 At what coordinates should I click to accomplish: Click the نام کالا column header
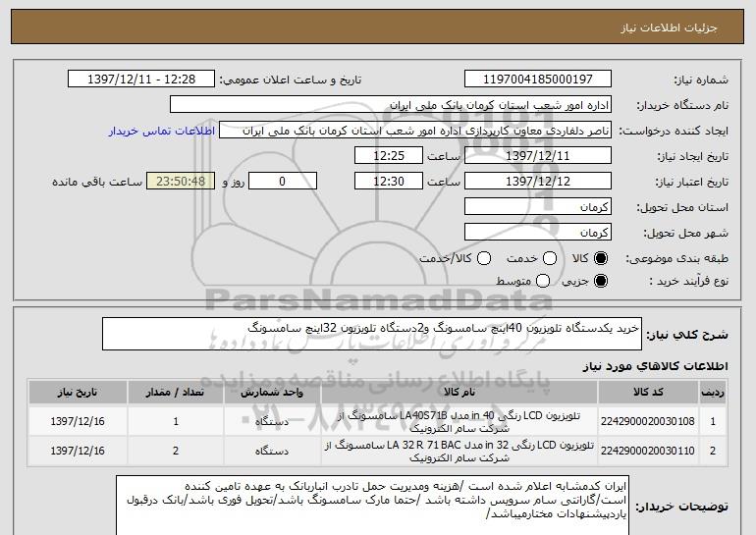point(459,393)
